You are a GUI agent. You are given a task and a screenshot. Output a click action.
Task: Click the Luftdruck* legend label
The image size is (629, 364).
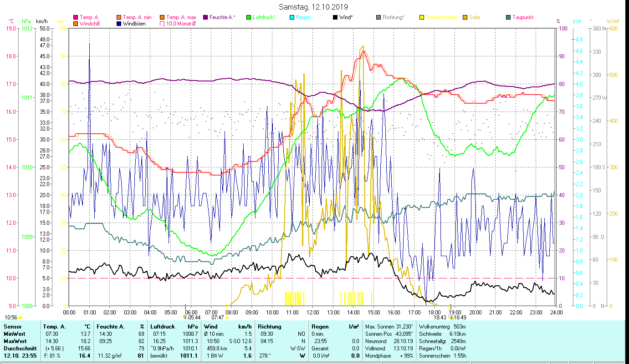point(264,17)
